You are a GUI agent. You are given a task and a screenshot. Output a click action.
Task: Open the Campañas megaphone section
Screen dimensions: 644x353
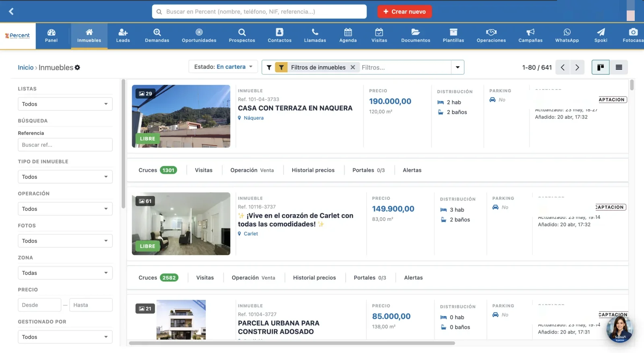click(x=530, y=35)
